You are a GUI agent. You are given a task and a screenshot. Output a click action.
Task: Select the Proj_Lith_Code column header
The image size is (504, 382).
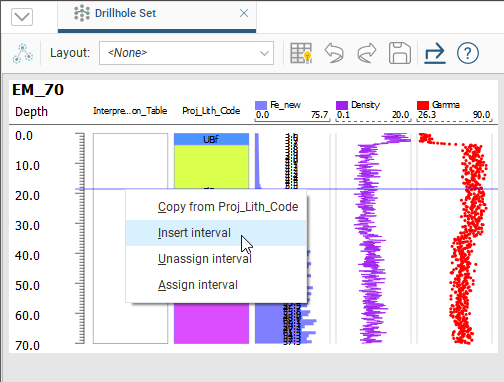pos(211,111)
